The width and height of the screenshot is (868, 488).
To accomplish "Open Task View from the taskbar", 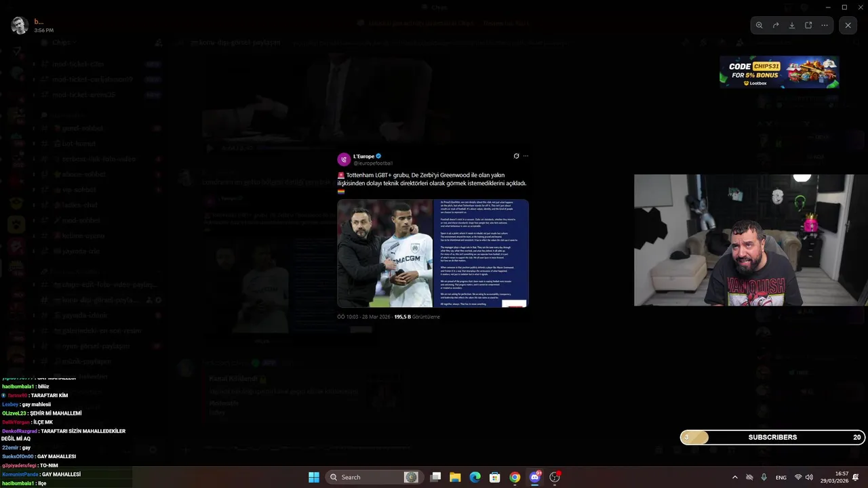I will [436, 477].
